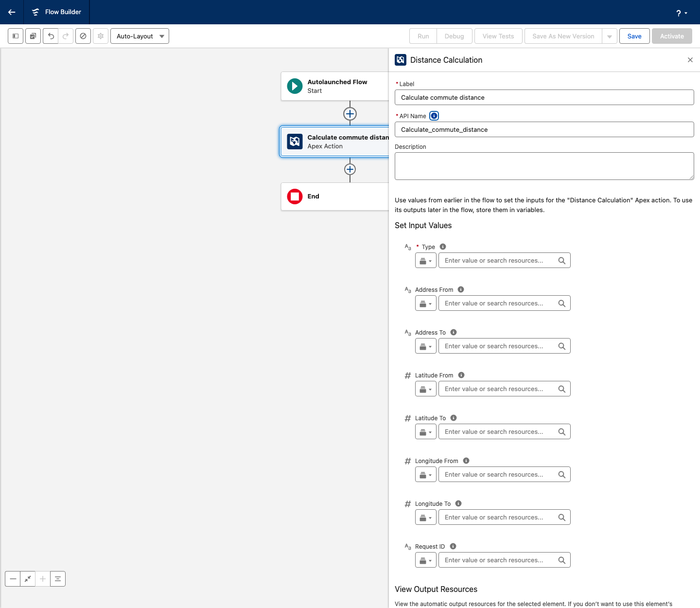Image resolution: width=700 pixels, height=608 pixels.
Task: Click the select elements toolbar icon
Action: pyautogui.click(x=33, y=36)
